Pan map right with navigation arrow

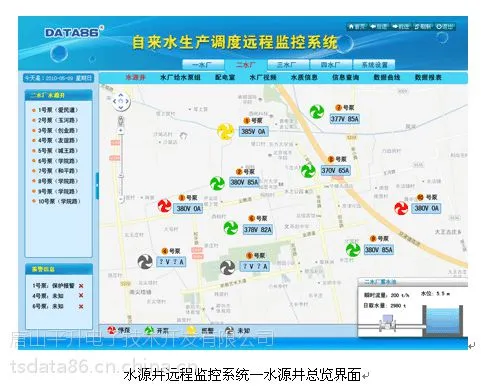coord(127,101)
